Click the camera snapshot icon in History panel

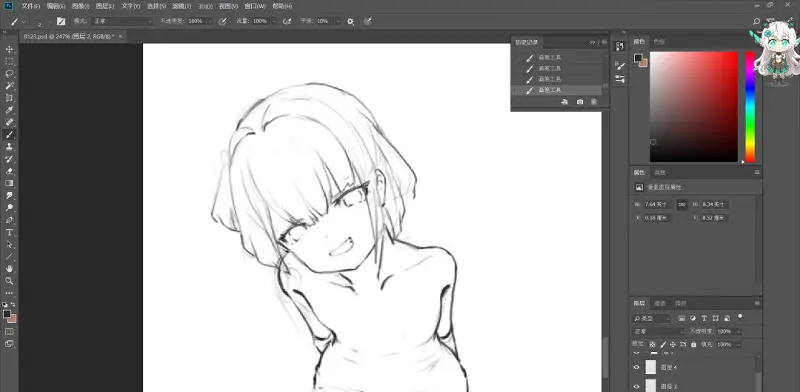580,102
